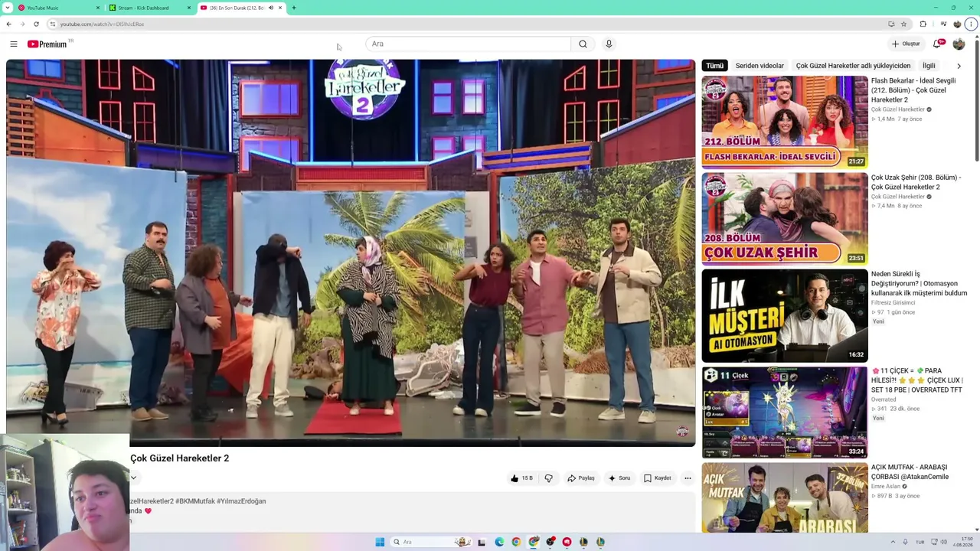Image resolution: width=980 pixels, height=551 pixels.
Task: Open more actions three-dot menu under video
Action: [x=688, y=478]
